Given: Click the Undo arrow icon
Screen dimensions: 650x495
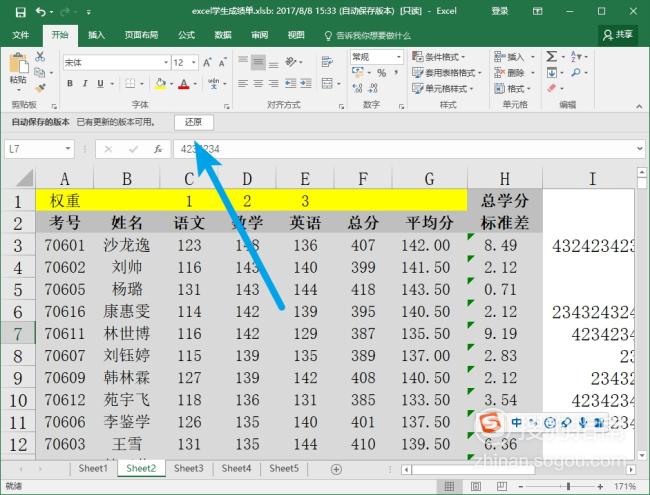Looking at the screenshot, I should click(x=41, y=12).
